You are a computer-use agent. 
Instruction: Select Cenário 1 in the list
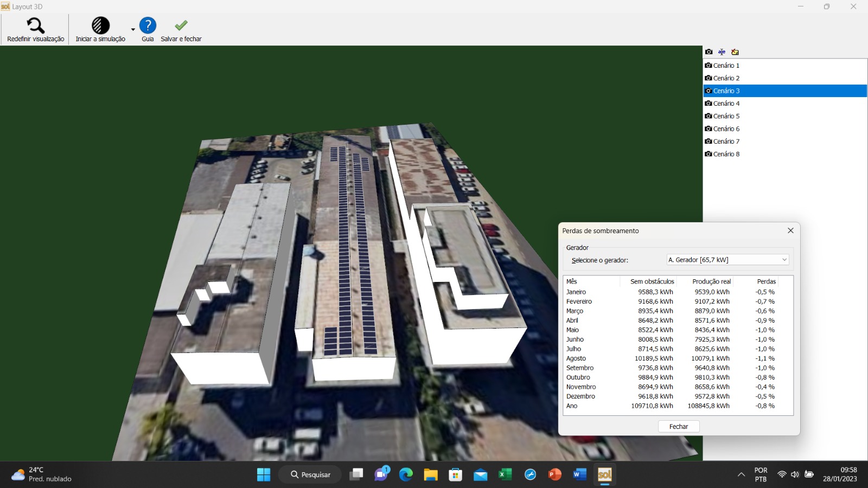point(726,66)
